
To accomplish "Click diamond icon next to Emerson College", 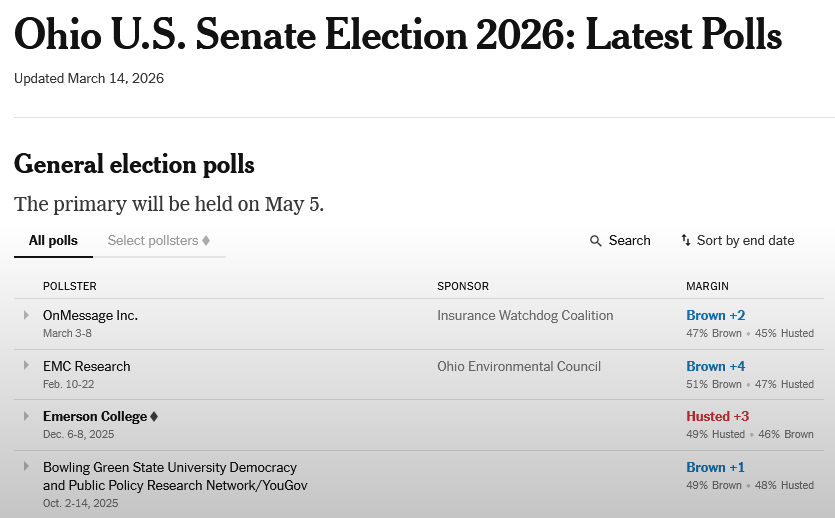I will [x=154, y=417].
